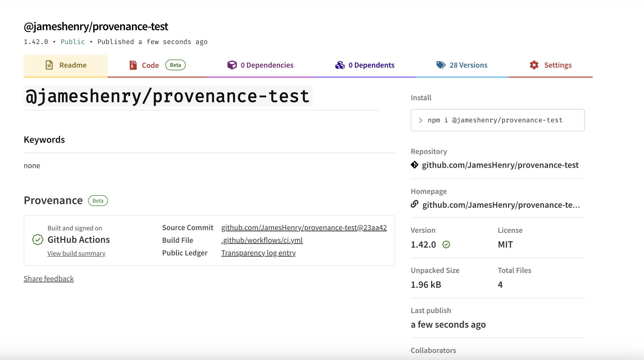Click the Public visibility label
Screen dimensions: 644x360
coord(73,42)
